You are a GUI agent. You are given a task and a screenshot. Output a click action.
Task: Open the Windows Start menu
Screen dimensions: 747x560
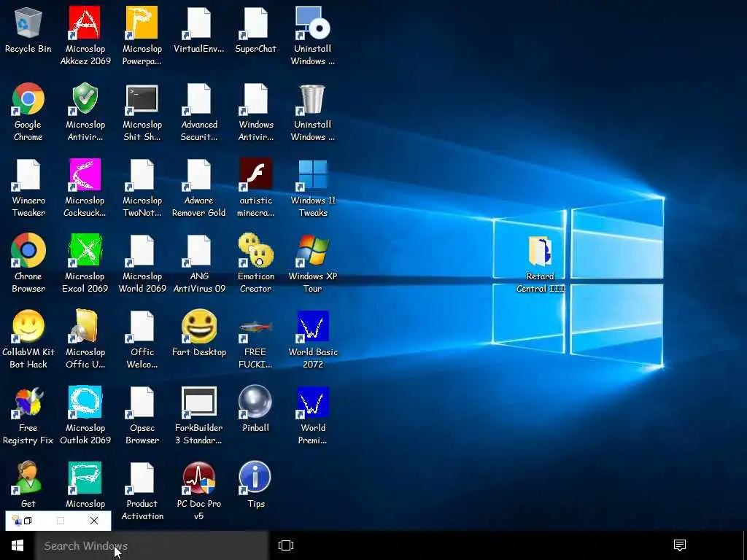click(x=18, y=545)
